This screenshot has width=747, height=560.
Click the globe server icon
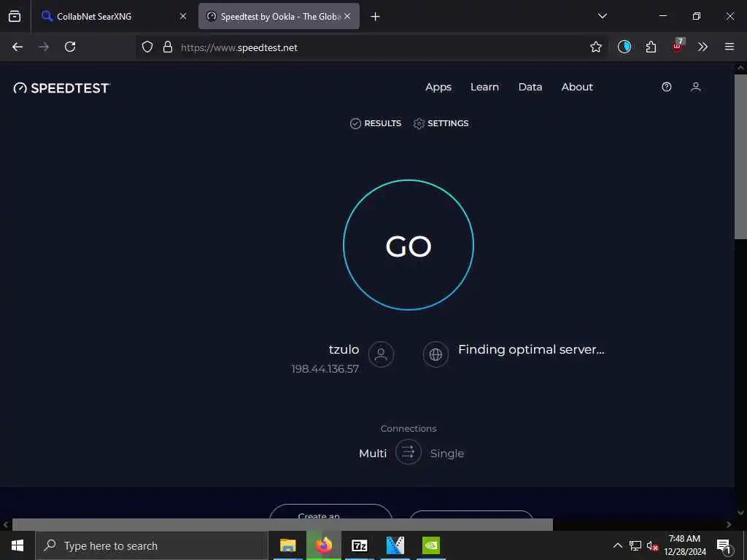[436, 354]
